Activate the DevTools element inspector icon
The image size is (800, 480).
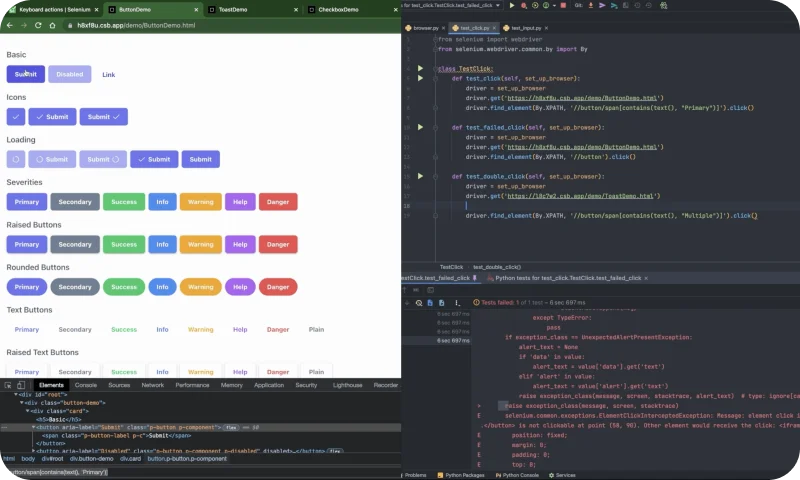8,385
